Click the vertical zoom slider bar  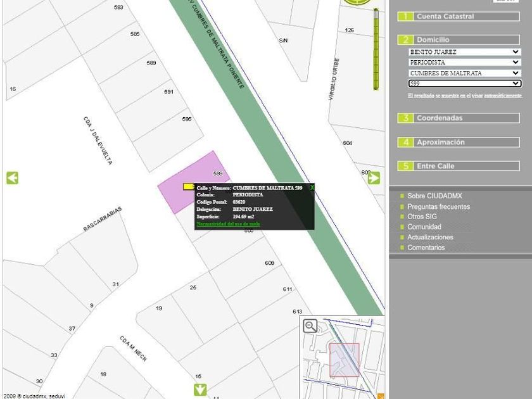[x=376, y=51]
